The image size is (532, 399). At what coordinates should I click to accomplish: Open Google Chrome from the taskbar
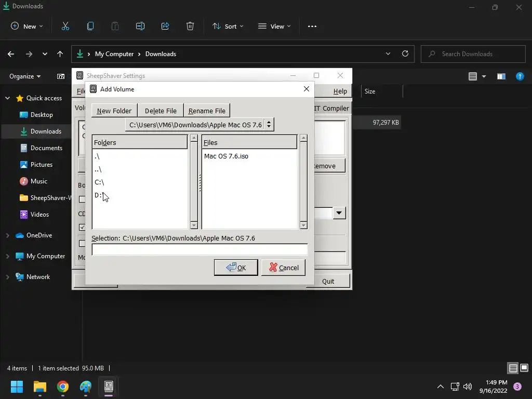click(63, 387)
